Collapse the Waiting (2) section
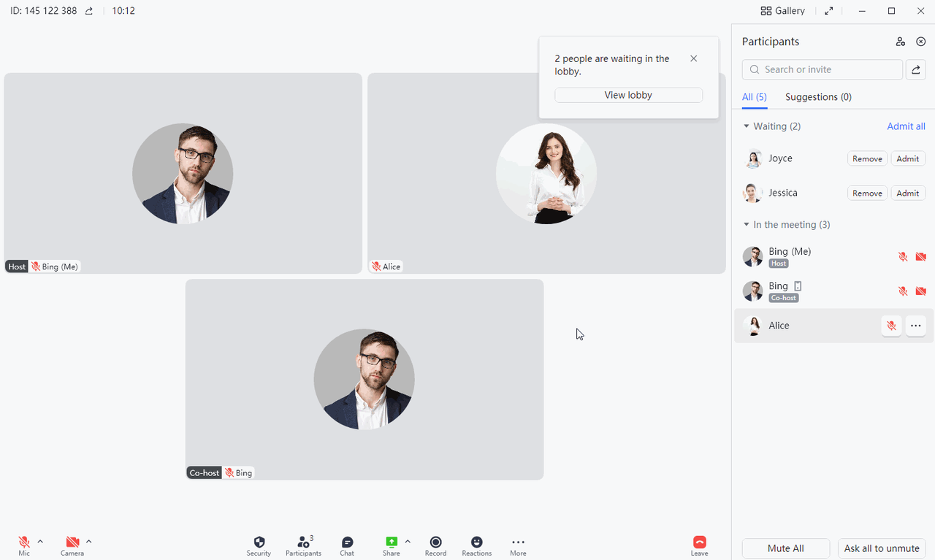This screenshot has height=560, width=935. click(747, 126)
